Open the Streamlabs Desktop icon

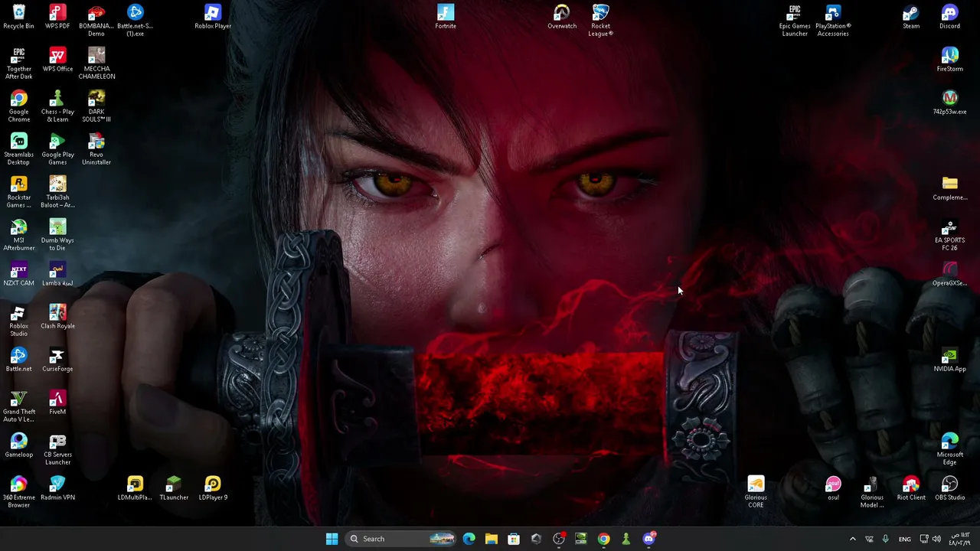(18, 149)
